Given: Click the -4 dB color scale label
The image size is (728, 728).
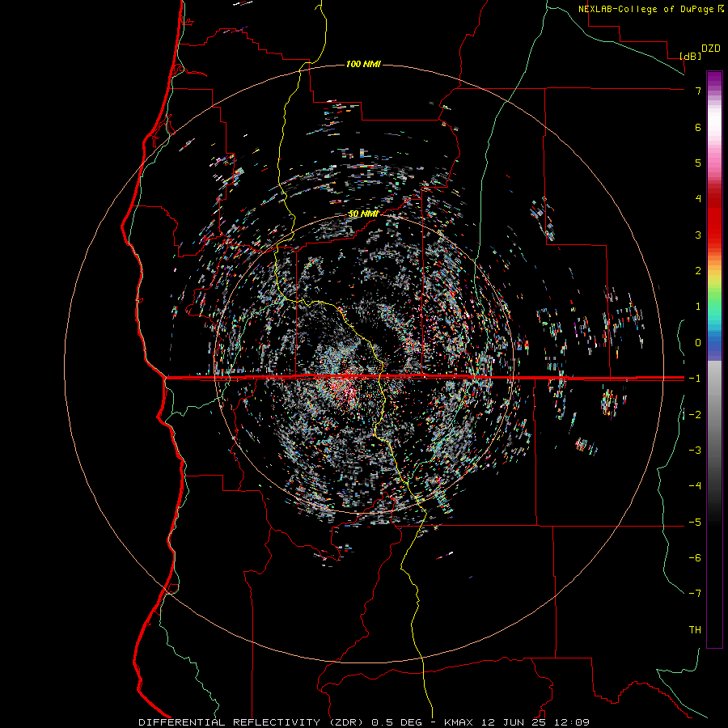Looking at the screenshot, I should (x=695, y=486).
